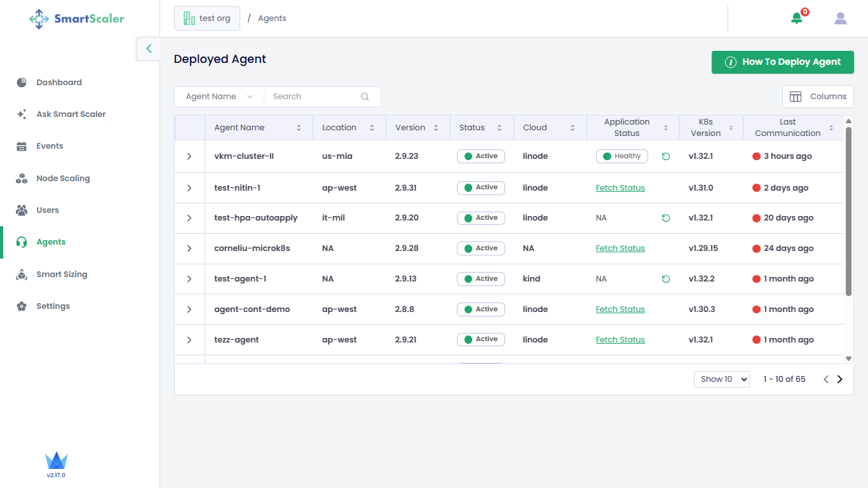The image size is (868, 488).
Task: Click the notification bell icon
Action: point(796,18)
